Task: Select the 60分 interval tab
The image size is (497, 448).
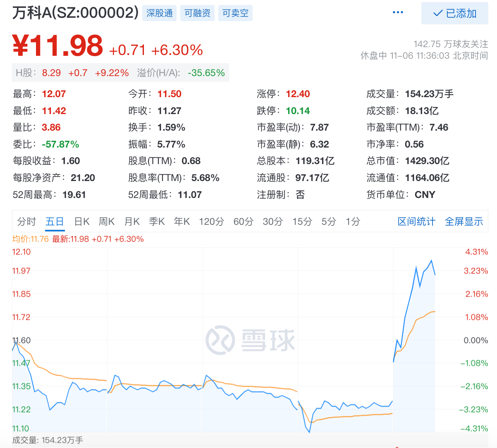Action: tap(243, 222)
